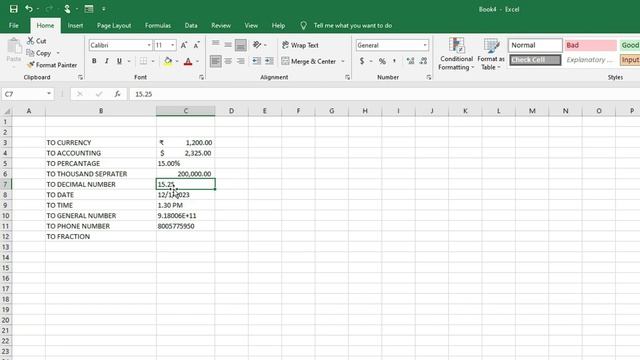Switch to the Data tab

191,25
